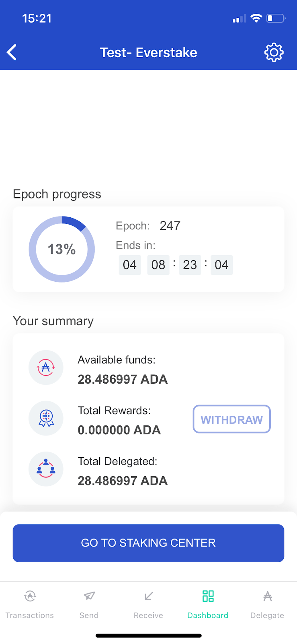This screenshot has width=297, height=644.
Task: Click the 28.486997 ADA available funds amount
Action: (x=123, y=379)
